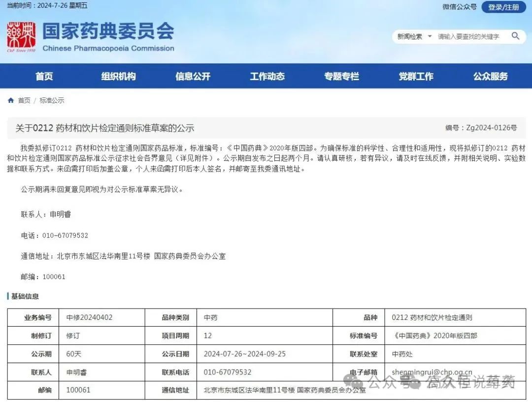Go to the 首页 navigation tab
This screenshot has height=403, width=532.
click(x=44, y=76)
